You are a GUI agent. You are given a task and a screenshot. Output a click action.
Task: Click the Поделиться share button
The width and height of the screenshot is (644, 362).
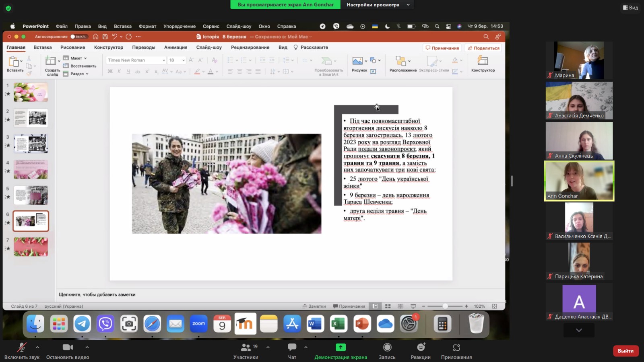(x=483, y=48)
